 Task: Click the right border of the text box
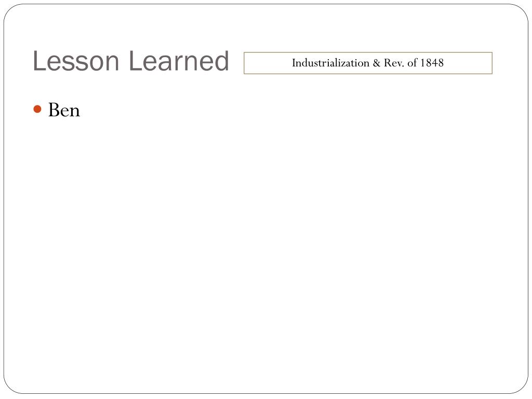(x=492, y=63)
